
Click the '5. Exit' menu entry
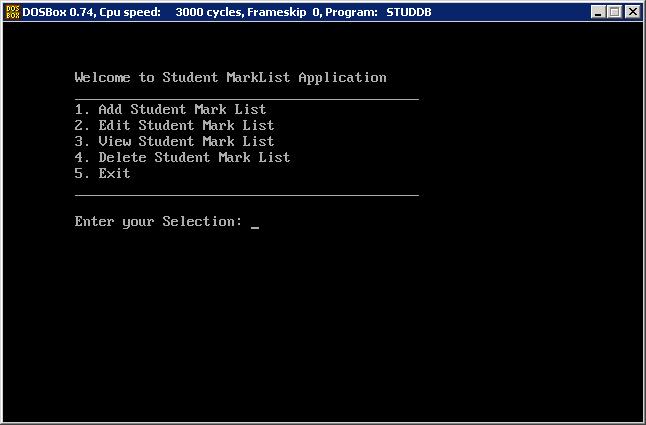(x=102, y=173)
